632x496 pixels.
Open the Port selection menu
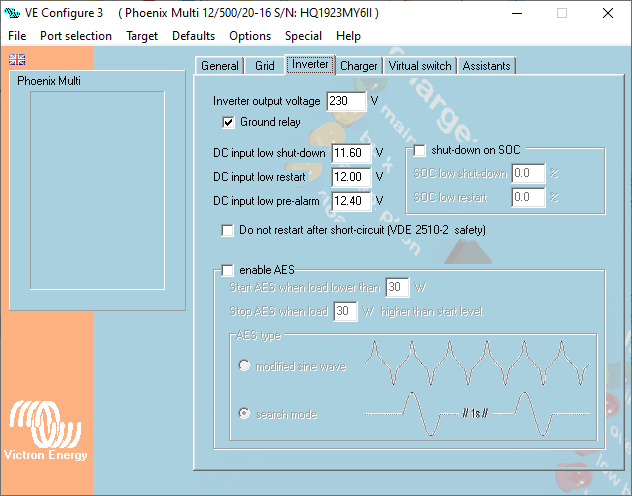pos(76,36)
